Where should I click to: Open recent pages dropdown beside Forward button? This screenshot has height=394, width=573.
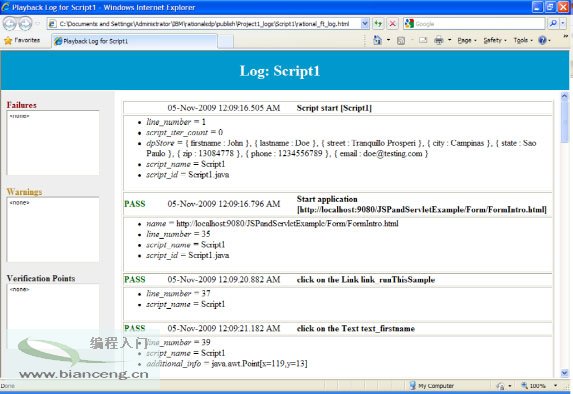tap(37, 24)
